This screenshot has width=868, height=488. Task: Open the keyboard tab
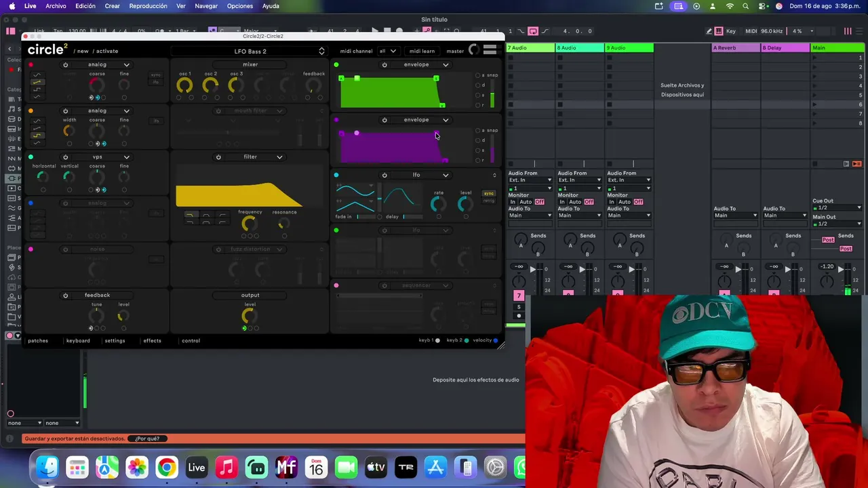coord(78,340)
